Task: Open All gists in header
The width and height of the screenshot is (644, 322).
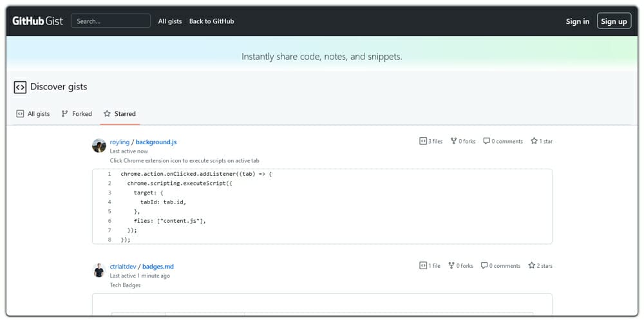Action: click(x=169, y=21)
